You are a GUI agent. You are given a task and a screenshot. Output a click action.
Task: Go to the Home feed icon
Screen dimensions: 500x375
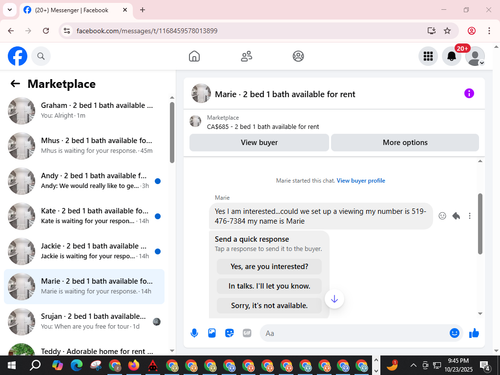point(194,56)
